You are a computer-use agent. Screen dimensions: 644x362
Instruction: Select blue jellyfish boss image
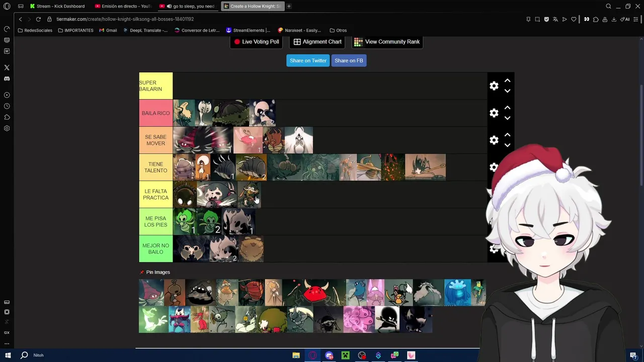[457, 292]
